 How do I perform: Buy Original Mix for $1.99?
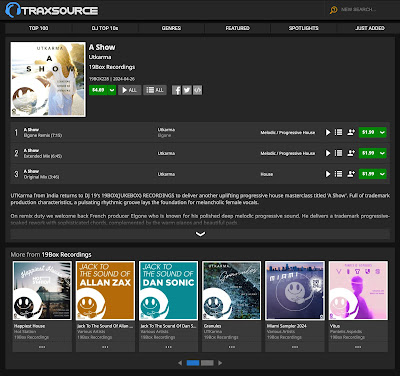[368, 174]
